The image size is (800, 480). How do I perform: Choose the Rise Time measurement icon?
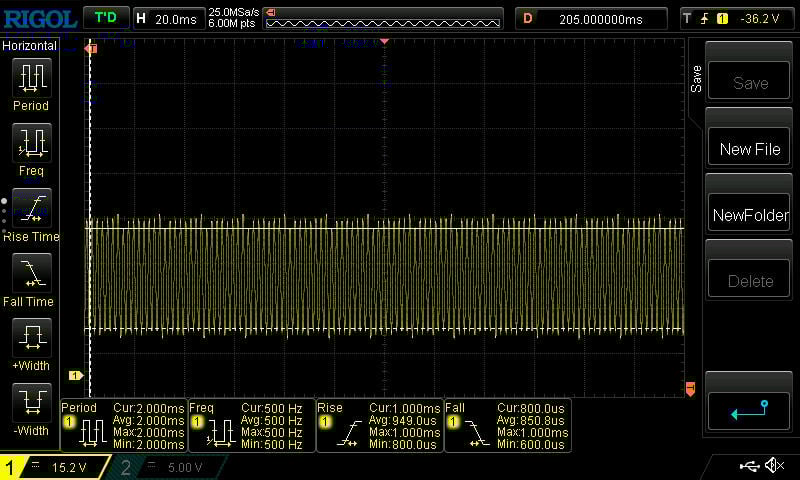pyautogui.click(x=31, y=208)
